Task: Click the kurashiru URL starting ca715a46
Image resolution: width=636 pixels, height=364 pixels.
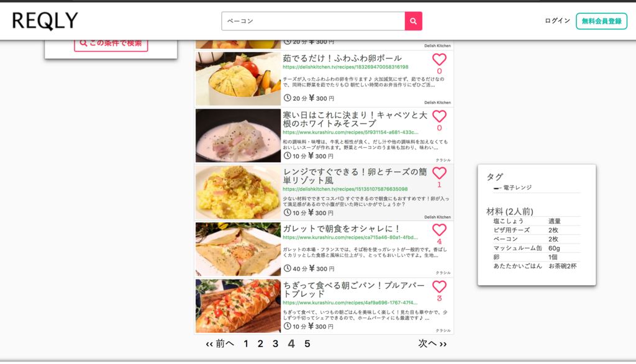Action: point(350,237)
